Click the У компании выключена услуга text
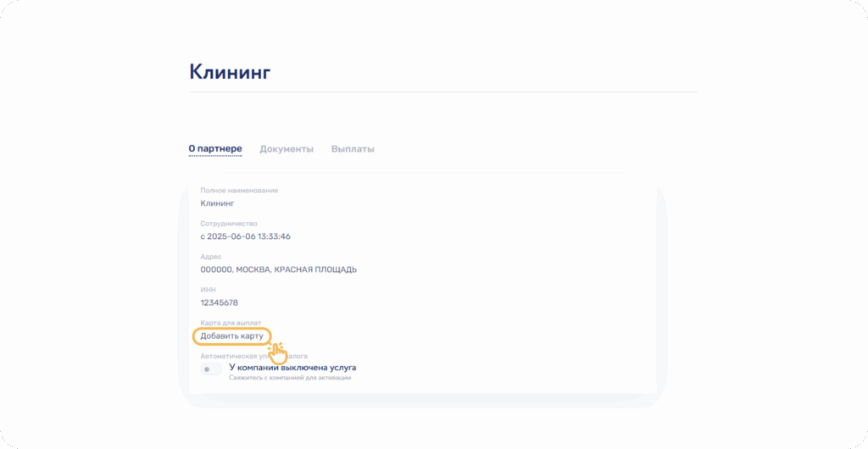The image size is (868, 449). pos(292,368)
